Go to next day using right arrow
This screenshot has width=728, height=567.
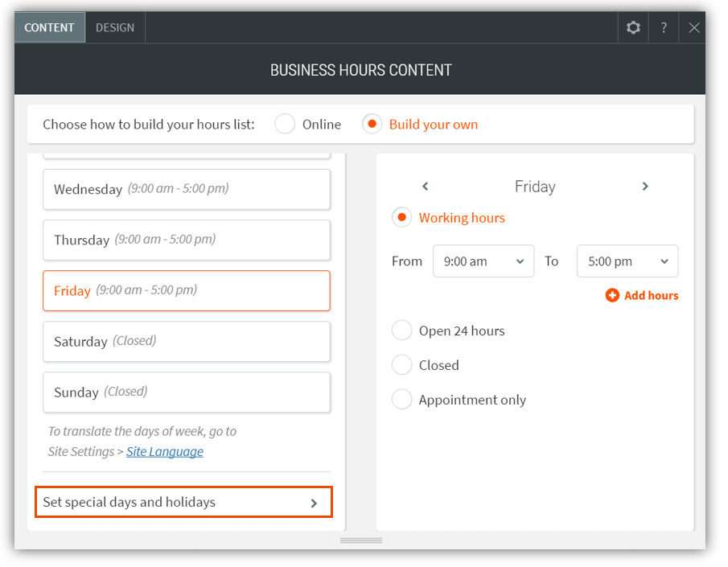tap(645, 187)
